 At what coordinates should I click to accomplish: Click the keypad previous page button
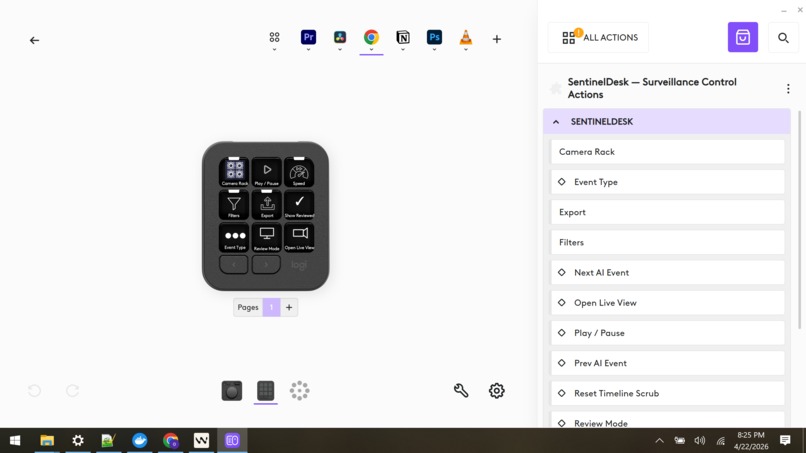[x=234, y=264]
